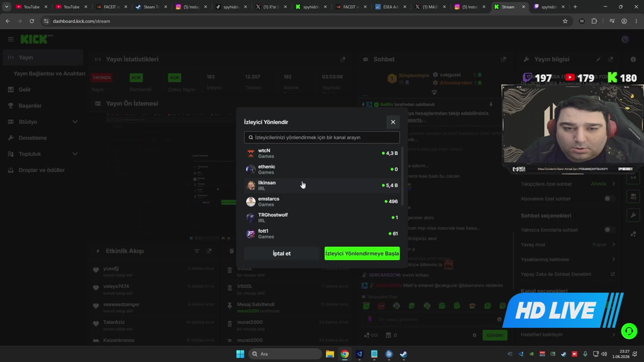This screenshot has width=644, height=362.
Task: Select TRGhostwolf channel row
Action: (322, 218)
